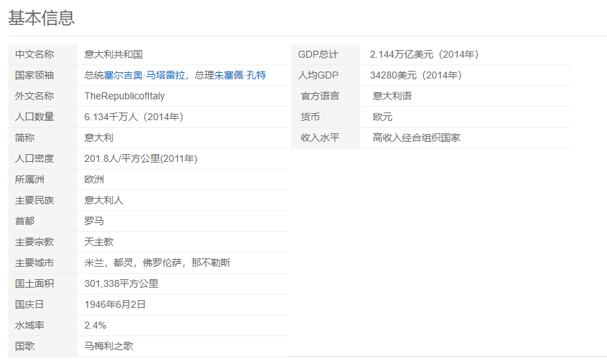Click the 首都 label cell

click(43, 221)
